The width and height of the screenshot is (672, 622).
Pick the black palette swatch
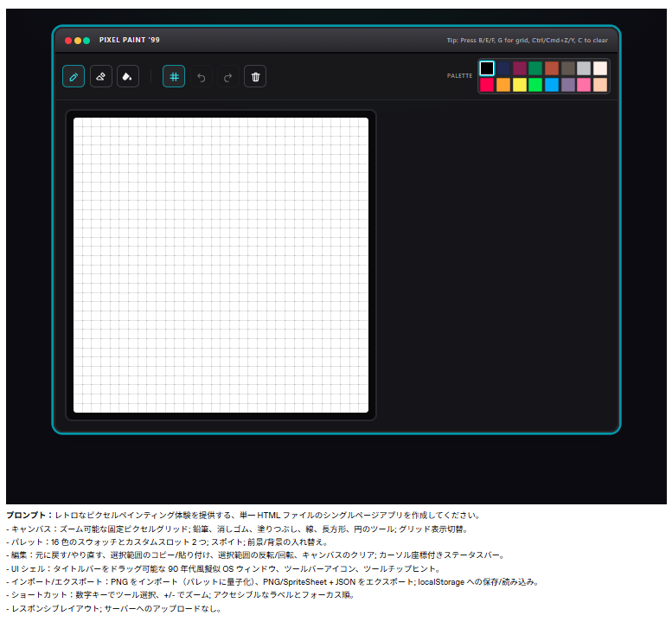(487, 68)
